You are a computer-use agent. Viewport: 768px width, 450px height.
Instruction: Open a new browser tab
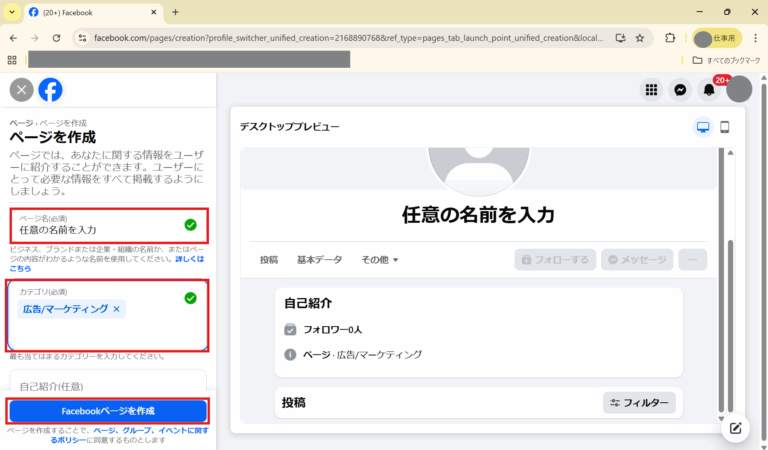175,12
